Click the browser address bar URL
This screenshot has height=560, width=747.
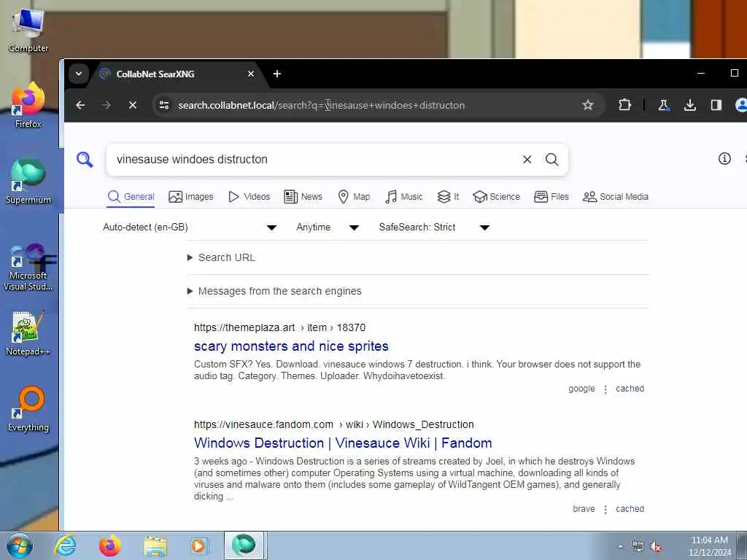(x=322, y=105)
